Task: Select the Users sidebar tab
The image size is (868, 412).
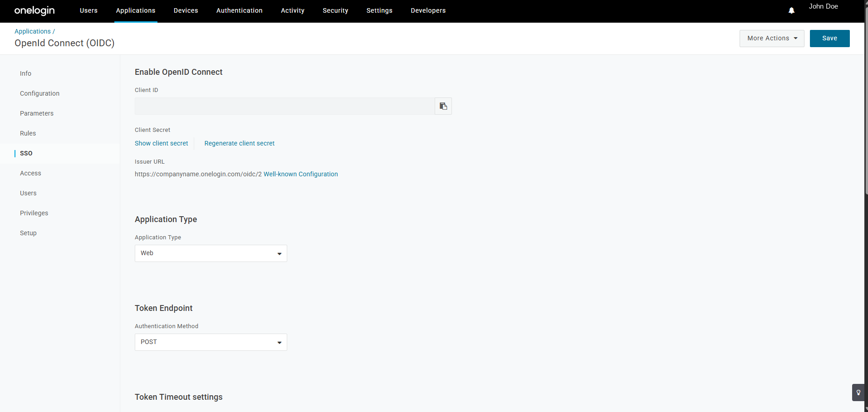Action: 28,193
